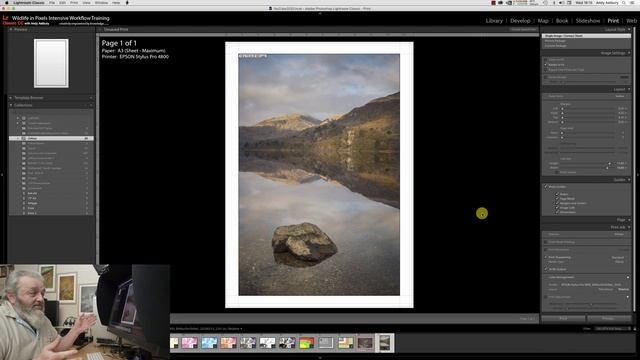This screenshot has width=640, height=360.
Task: Collapse the Guides panel
Action: pyautogui.click(x=629, y=180)
